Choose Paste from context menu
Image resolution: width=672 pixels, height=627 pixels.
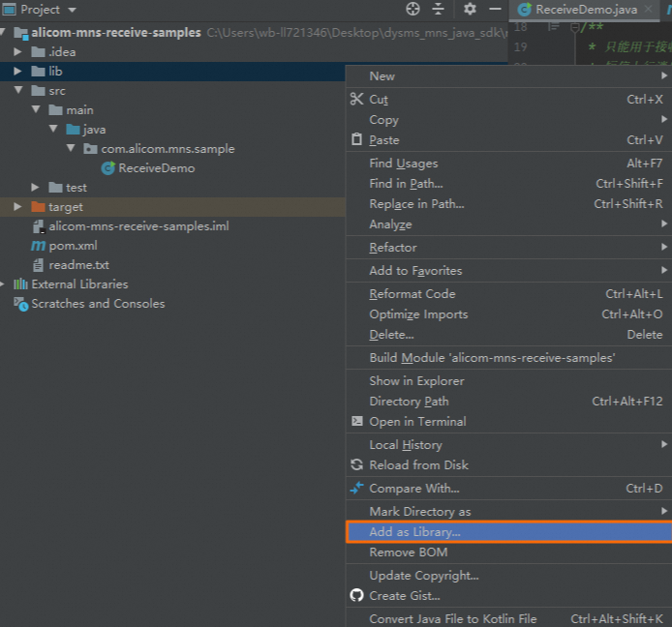click(x=508, y=140)
